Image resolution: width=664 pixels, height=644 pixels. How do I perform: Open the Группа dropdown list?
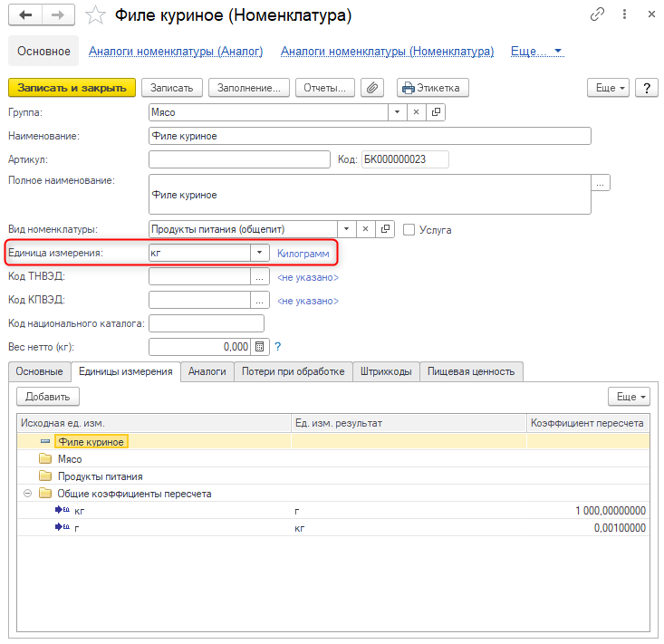[x=397, y=112]
